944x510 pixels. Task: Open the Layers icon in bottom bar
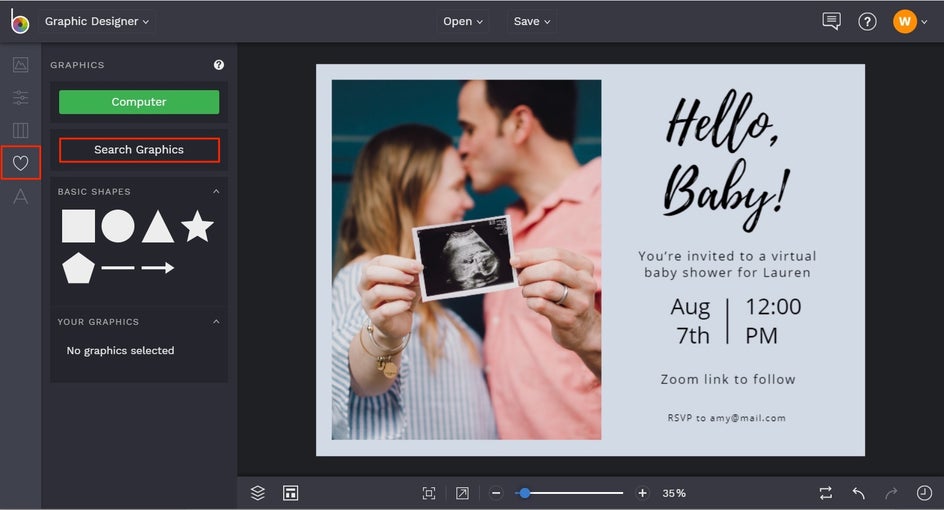[258, 493]
